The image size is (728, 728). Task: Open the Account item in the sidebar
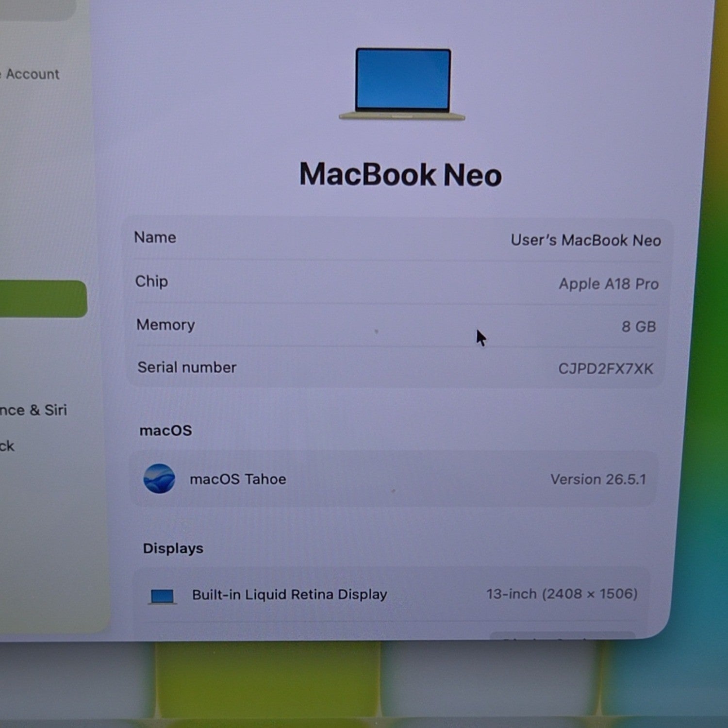point(30,74)
